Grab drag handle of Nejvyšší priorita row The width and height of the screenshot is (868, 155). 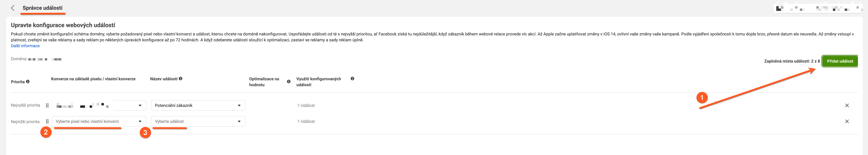[47, 105]
